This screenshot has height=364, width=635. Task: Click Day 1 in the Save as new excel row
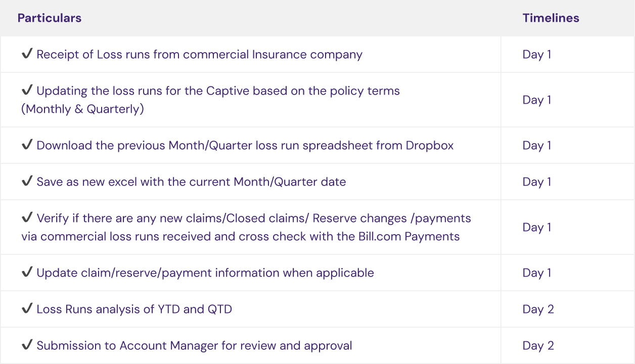point(536,182)
